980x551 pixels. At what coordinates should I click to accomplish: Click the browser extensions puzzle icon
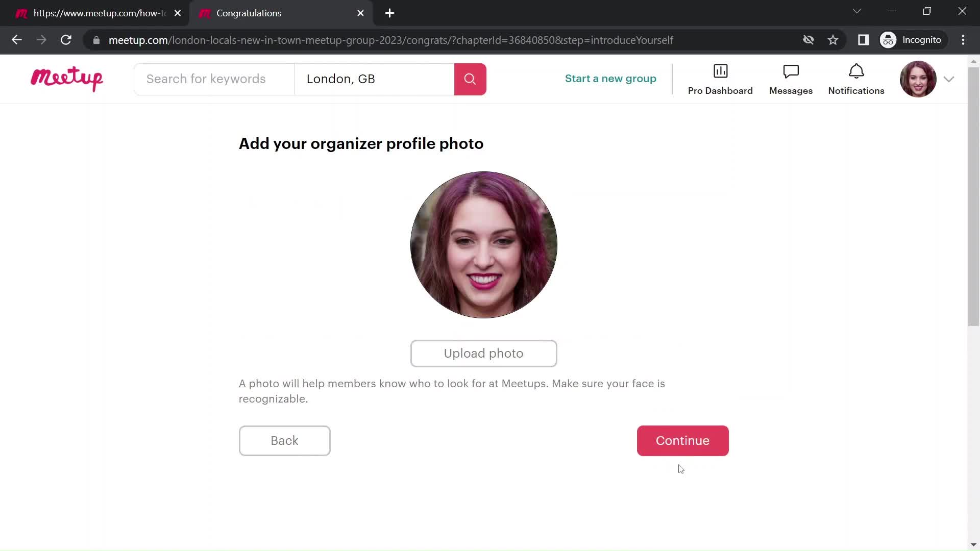[x=864, y=40]
